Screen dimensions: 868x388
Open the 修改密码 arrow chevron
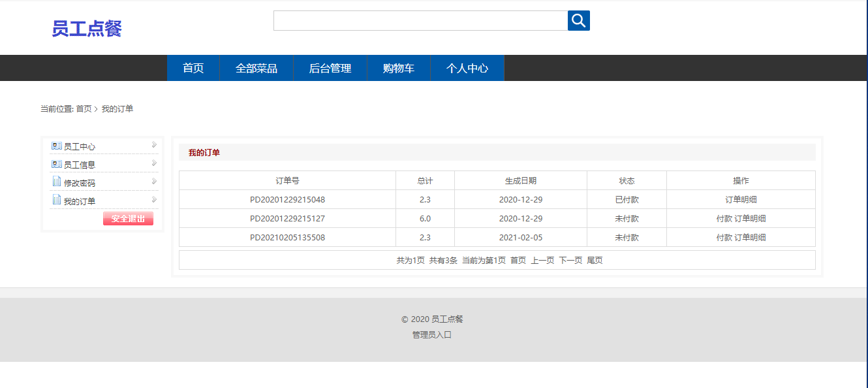[x=153, y=182]
